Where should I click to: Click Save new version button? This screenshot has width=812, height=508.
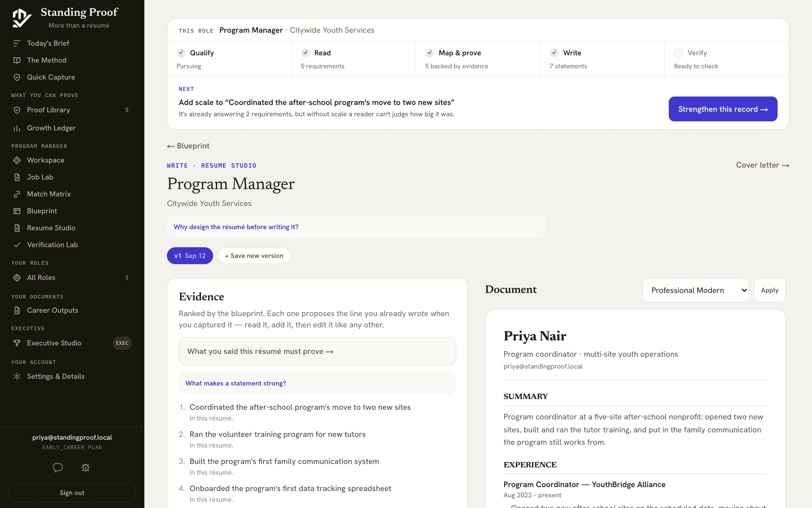click(x=254, y=256)
